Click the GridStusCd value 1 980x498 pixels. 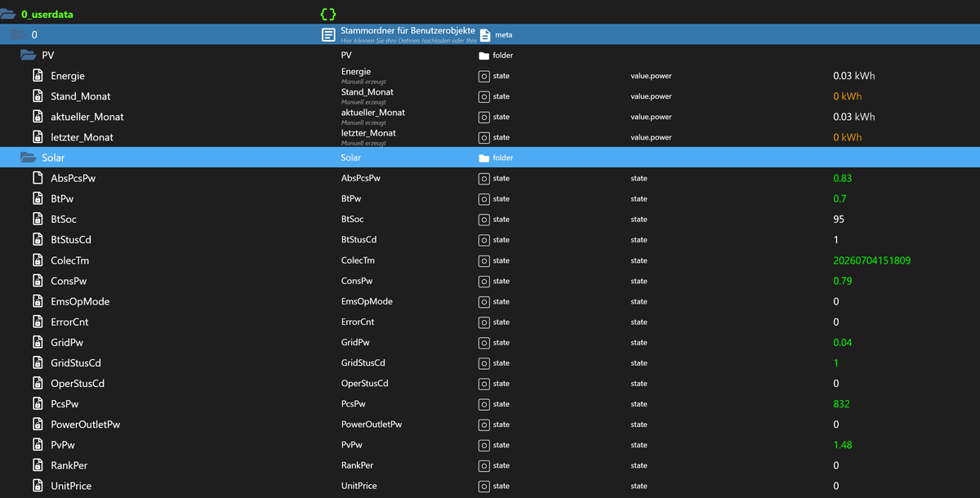pos(836,362)
